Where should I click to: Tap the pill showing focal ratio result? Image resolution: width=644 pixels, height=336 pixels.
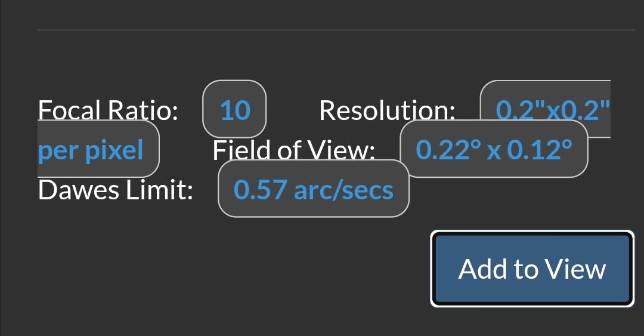click(x=235, y=109)
